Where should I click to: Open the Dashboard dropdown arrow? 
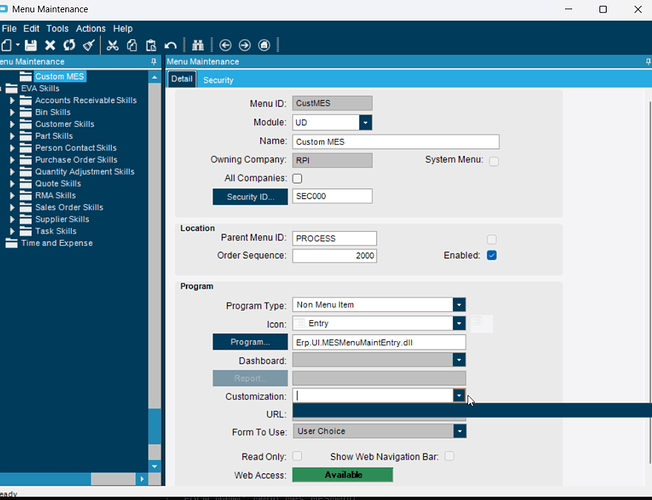pos(459,360)
